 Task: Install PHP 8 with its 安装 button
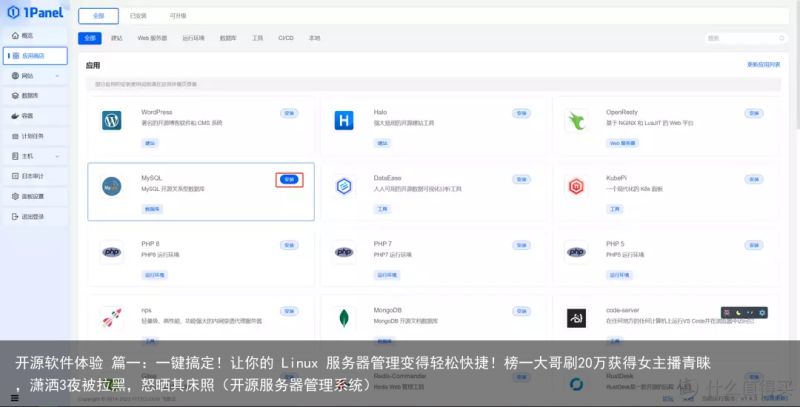289,245
